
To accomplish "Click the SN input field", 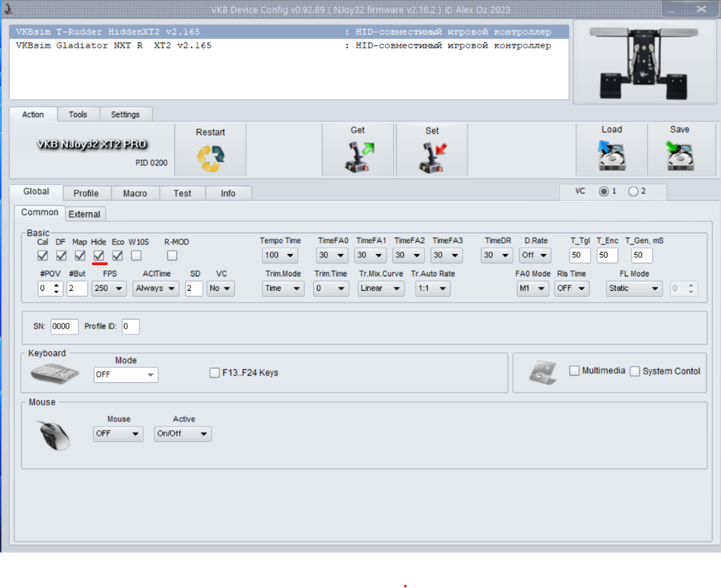I will [65, 327].
